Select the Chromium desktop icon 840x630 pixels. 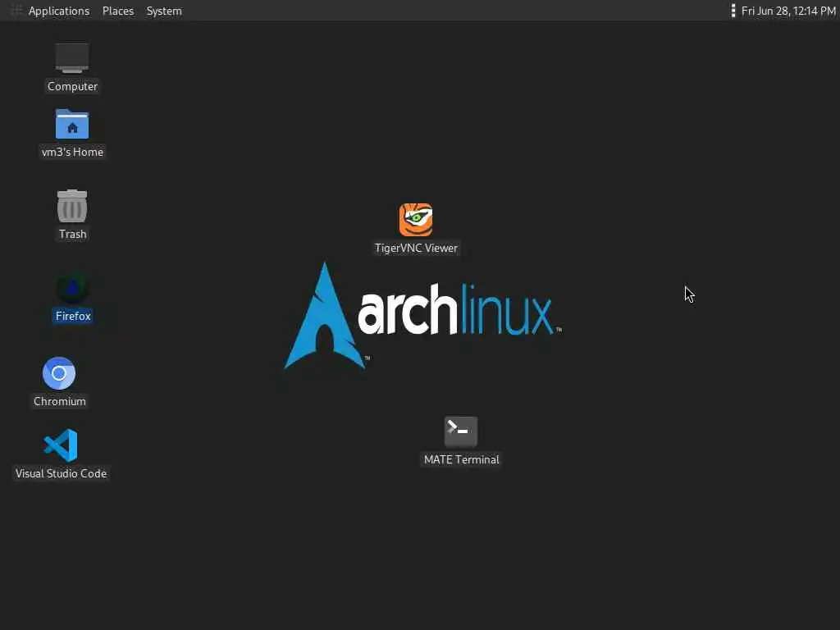59,373
